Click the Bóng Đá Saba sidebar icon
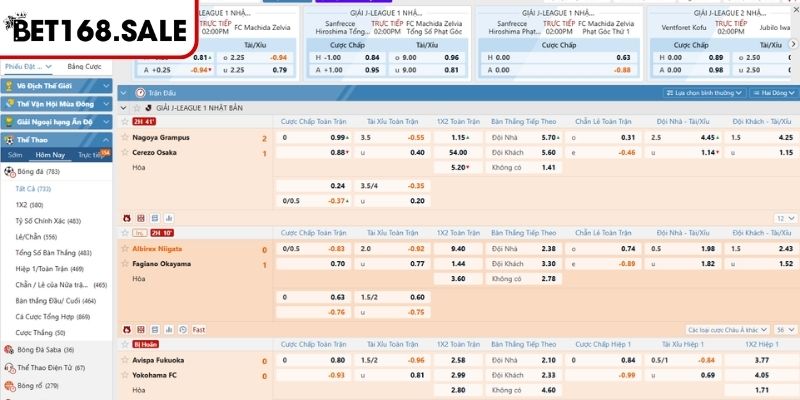The height and width of the screenshot is (400, 800). click(9, 350)
